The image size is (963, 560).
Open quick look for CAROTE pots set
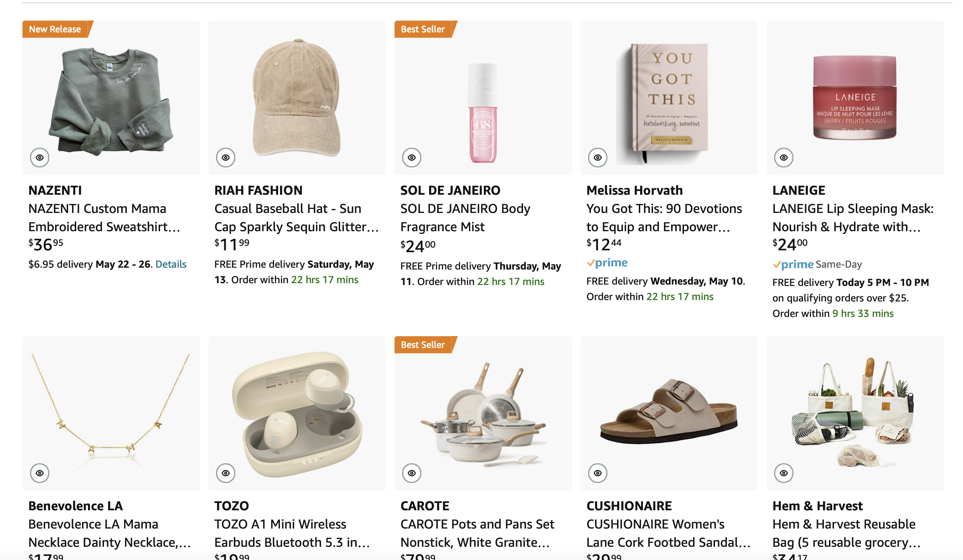412,473
